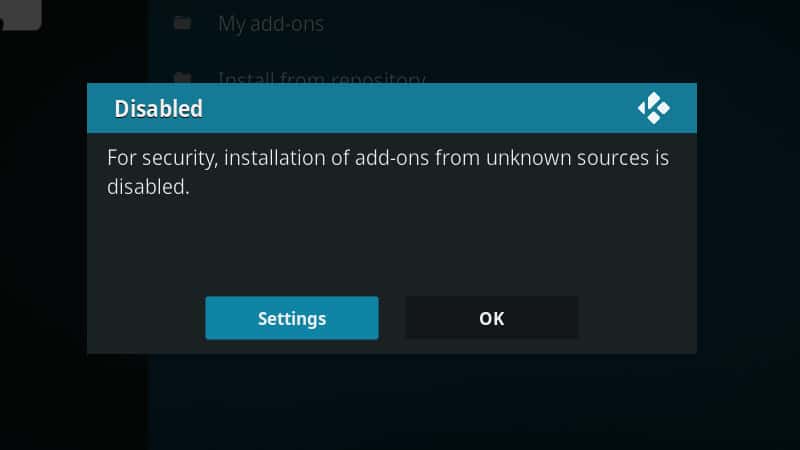Select the dimmed My add-ons menu entry

(x=271, y=24)
